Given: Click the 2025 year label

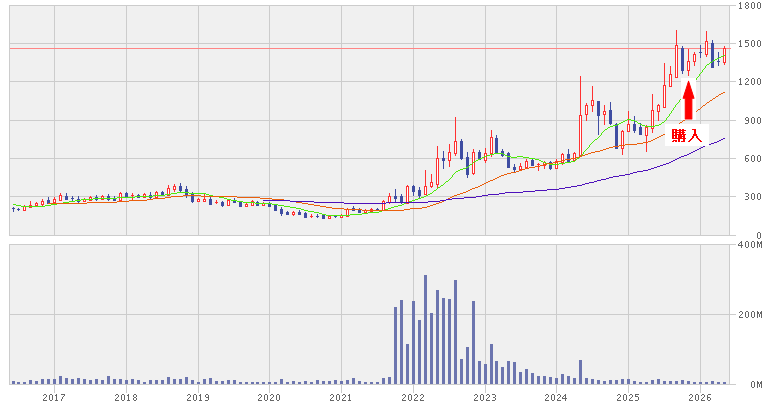Looking at the screenshot, I should [x=628, y=398].
